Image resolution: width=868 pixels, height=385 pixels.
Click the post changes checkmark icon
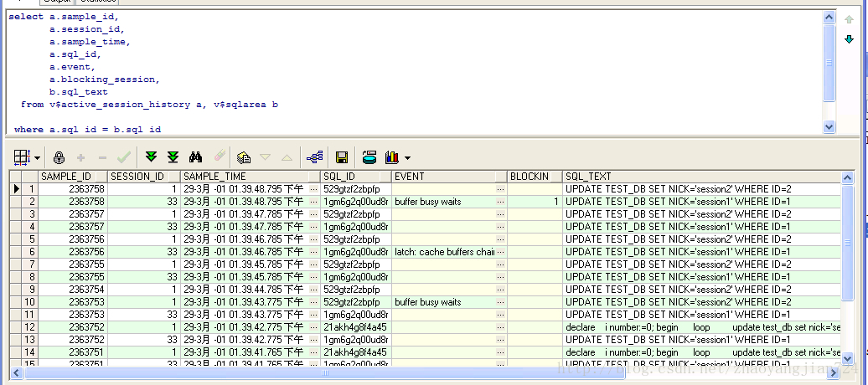pos(124,157)
